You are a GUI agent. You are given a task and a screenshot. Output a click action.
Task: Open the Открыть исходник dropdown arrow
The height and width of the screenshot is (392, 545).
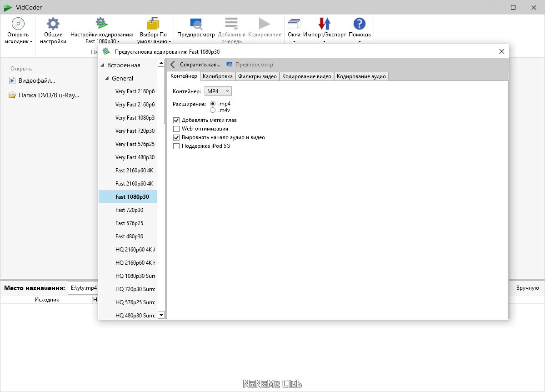click(31, 42)
